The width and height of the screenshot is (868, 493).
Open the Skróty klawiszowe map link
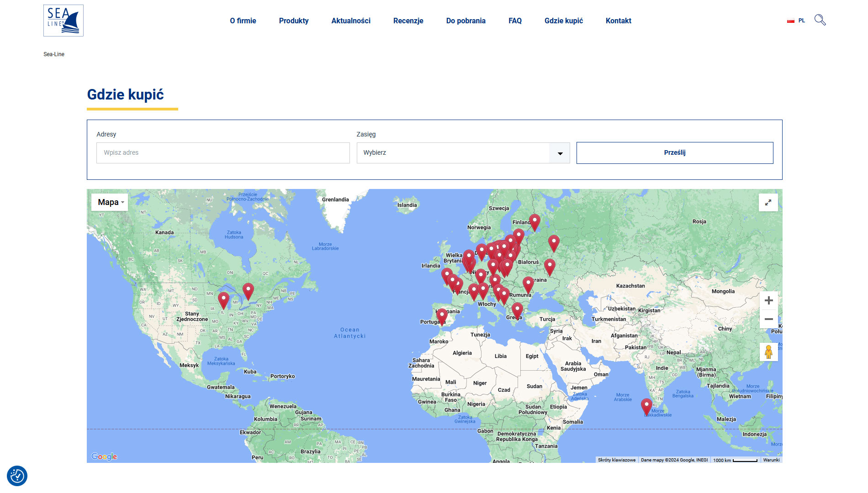(616, 460)
